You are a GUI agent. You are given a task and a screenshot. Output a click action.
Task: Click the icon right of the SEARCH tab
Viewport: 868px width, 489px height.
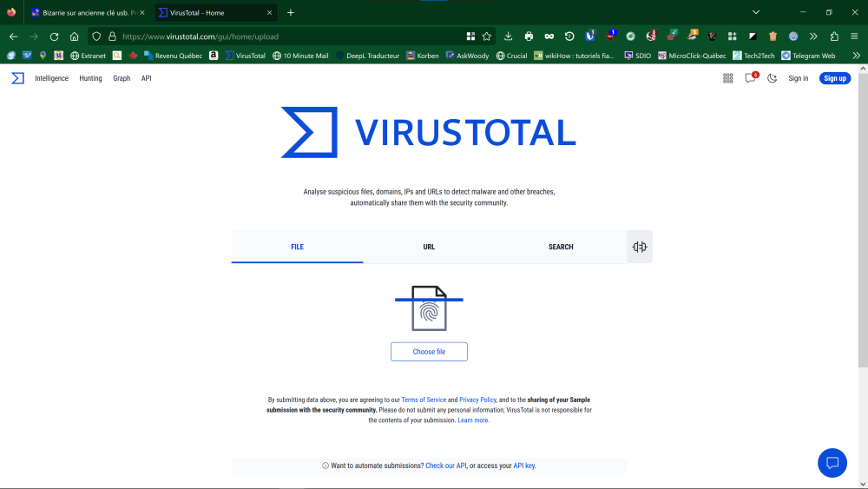(x=640, y=247)
